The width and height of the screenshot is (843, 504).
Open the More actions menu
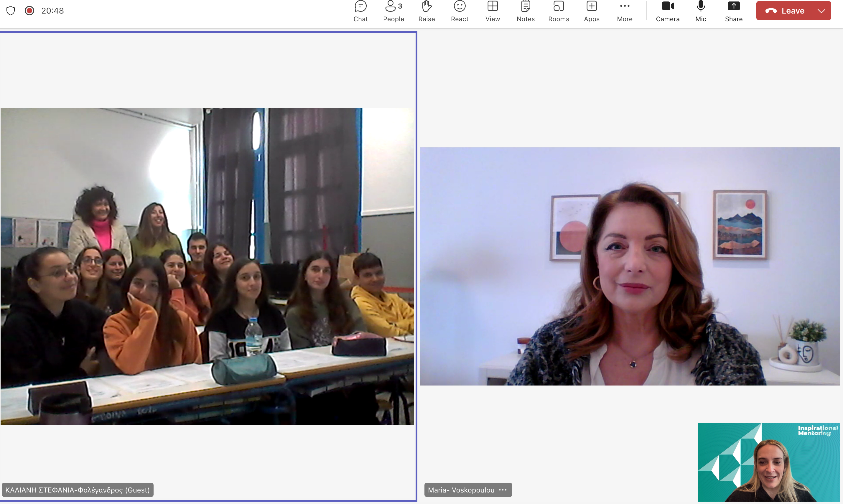[x=624, y=11]
